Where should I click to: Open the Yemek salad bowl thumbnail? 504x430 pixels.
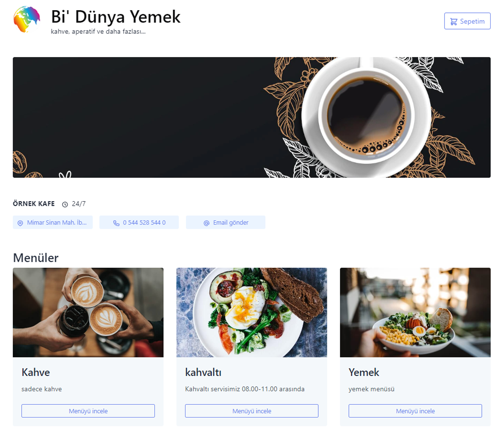(x=415, y=312)
